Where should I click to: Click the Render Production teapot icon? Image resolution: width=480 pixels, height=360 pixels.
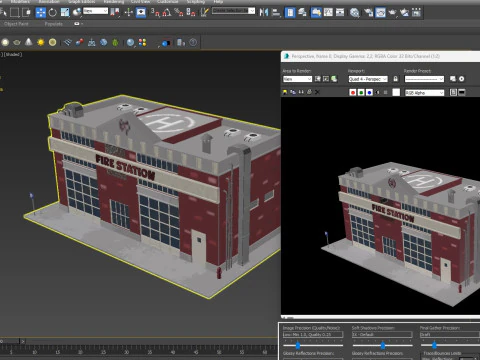click(x=393, y=13)
